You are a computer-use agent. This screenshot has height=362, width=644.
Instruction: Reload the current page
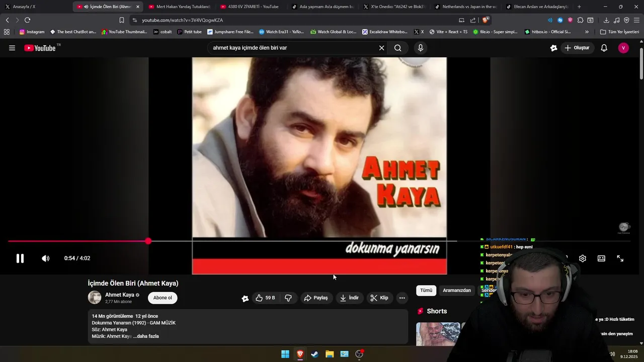pos(27,20)
